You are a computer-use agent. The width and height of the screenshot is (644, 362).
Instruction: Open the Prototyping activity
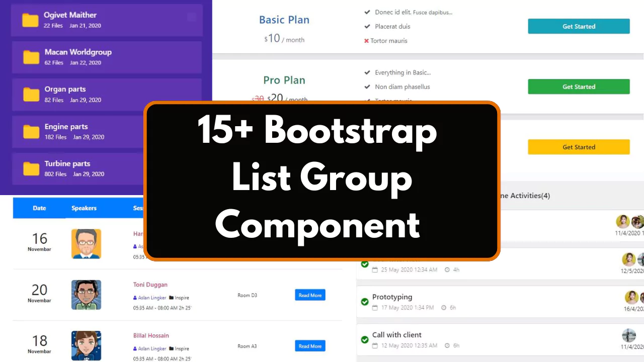tap(392, 297)
